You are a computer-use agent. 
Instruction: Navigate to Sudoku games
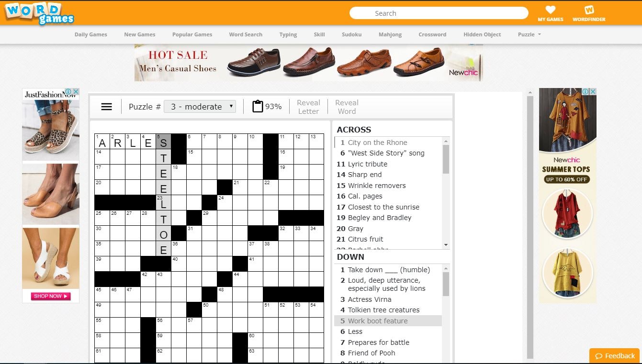[x=351, y=34]
